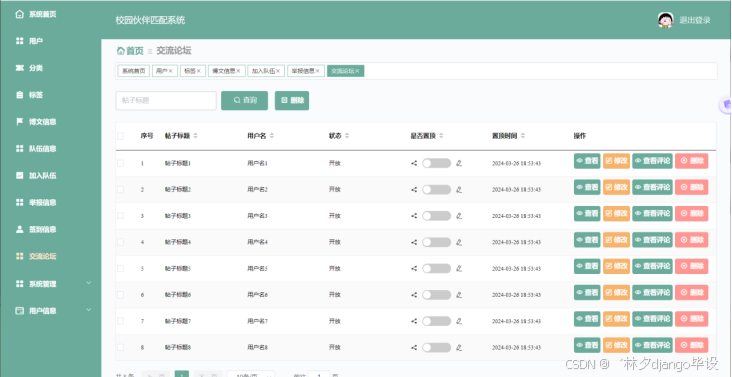Sort by 帖子标题 column arrows

196,136
